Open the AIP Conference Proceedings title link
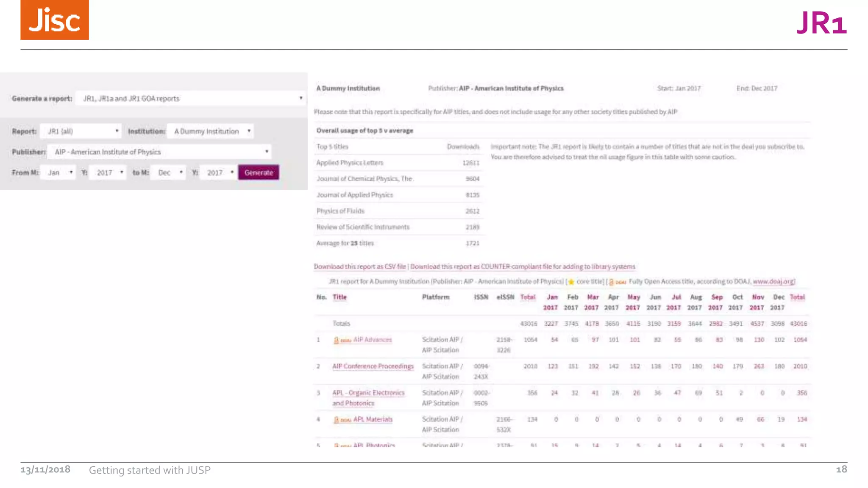This screenshot has height=488, width=868. tap(373, 366)
